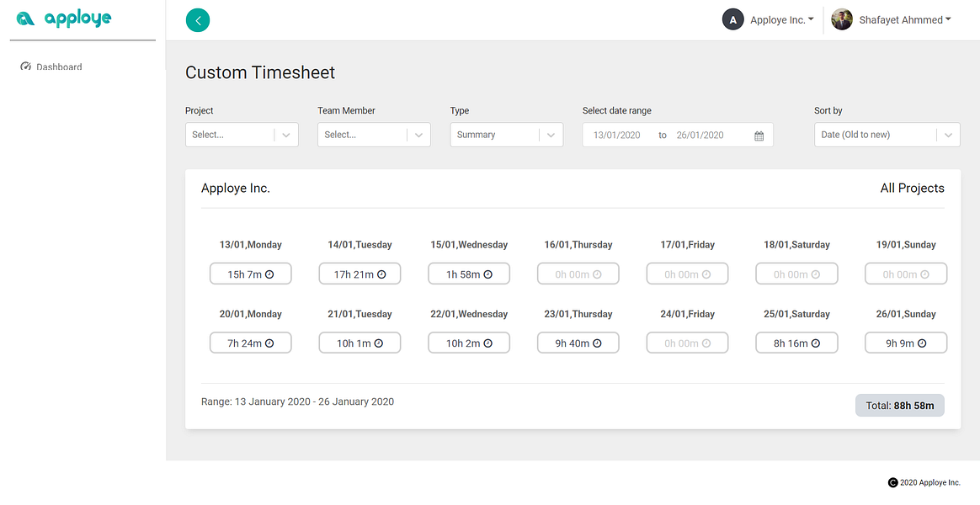The image size is (980, 505).
Task: Click the clock icon in 10h 2m entry
Action: pos(488,343)
